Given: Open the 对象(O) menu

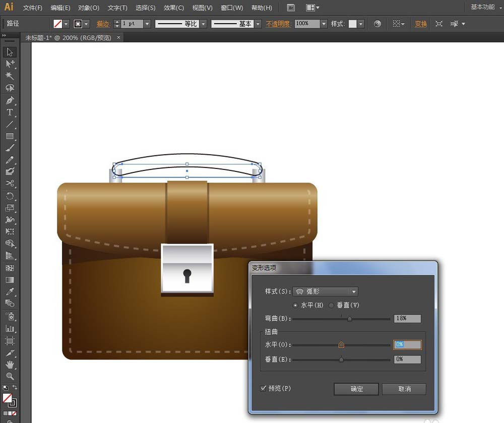Looking at the screenshot, I should click(88, 8).
